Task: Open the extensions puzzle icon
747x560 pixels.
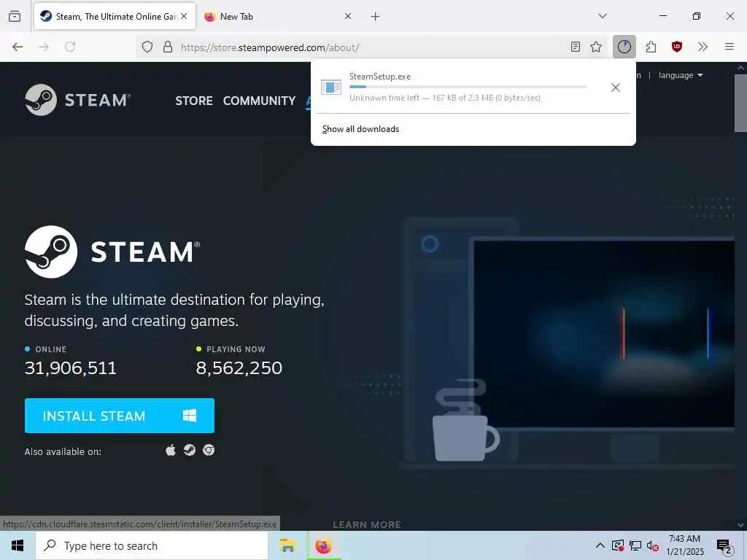Action: (651, 47)
